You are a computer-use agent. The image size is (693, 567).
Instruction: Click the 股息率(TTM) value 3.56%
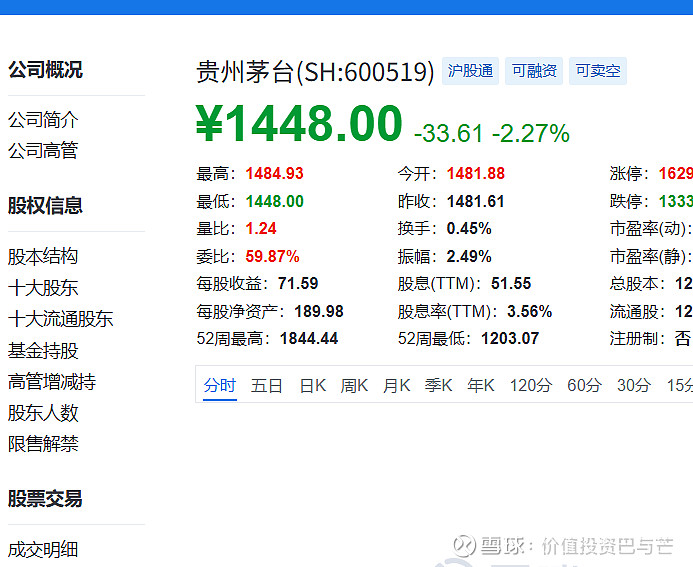[529, 312]
